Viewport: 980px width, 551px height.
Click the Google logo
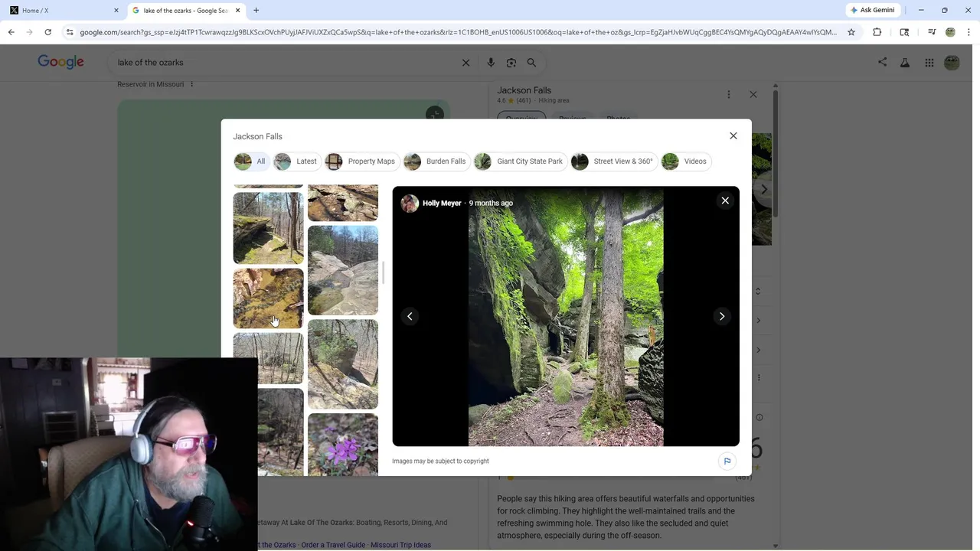(60, 62)
